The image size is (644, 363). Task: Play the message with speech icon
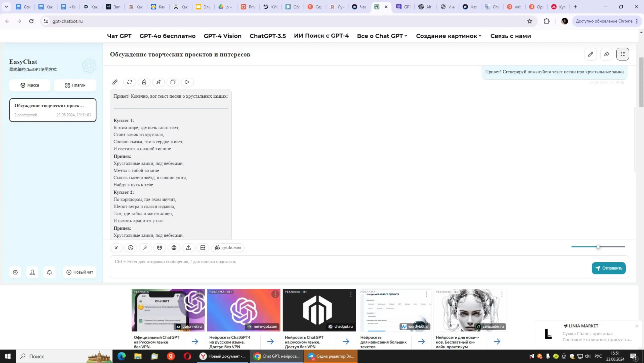pos(187,82)
